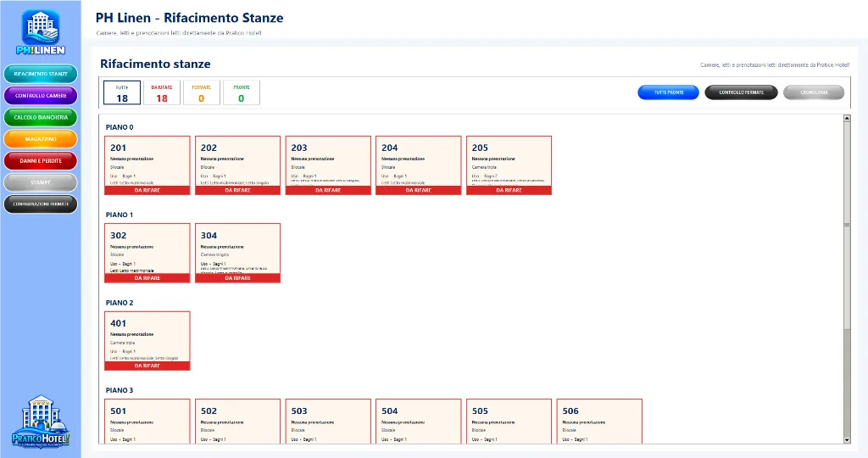Go to Calcolo Biancheria section
Viewport: 868px width, 458px height.
[41, 117]
